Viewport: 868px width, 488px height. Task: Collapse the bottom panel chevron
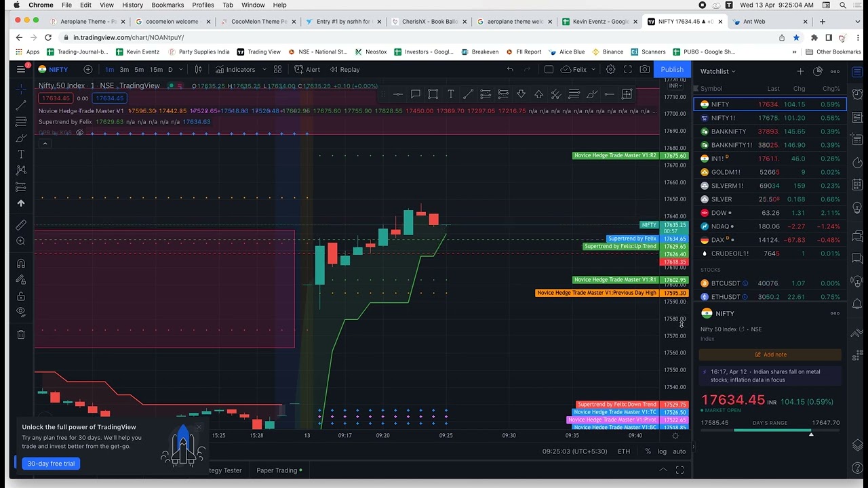[663, 470]
